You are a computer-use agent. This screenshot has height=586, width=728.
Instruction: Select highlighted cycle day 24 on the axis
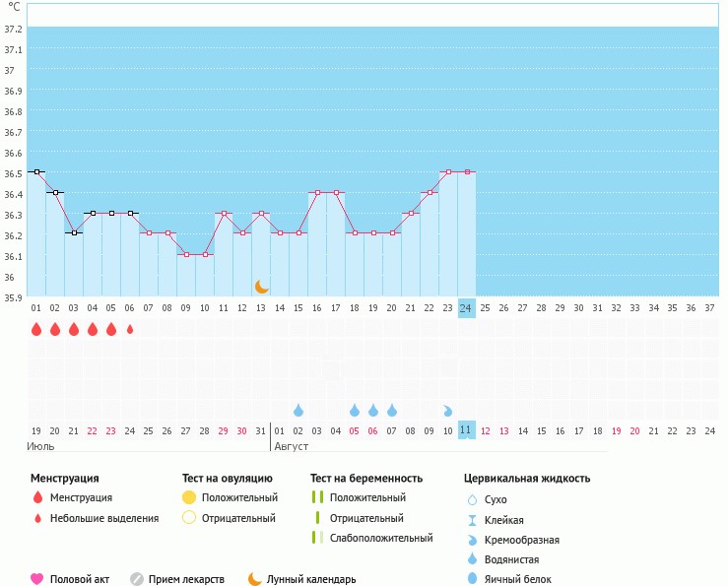[x=467, y=308]
